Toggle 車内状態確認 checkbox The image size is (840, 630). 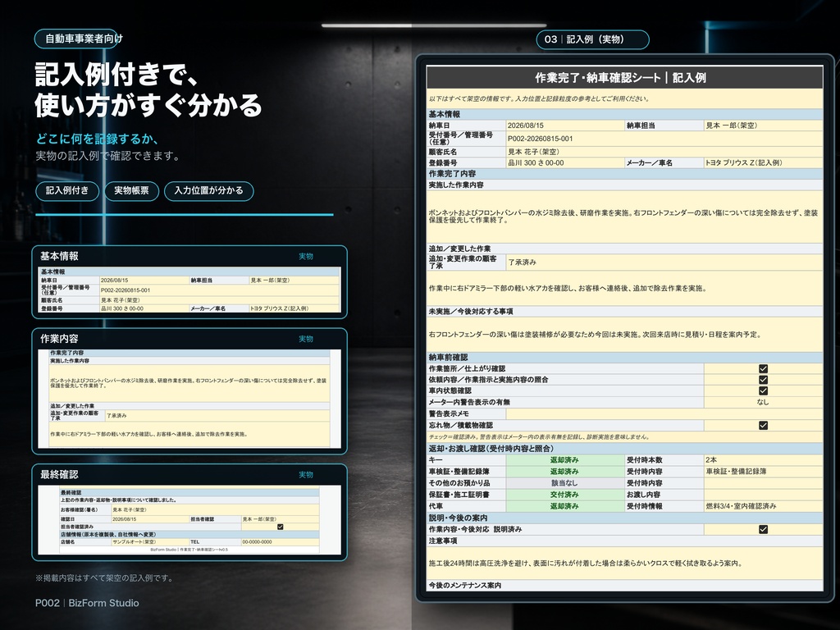[x=763, y=391]
